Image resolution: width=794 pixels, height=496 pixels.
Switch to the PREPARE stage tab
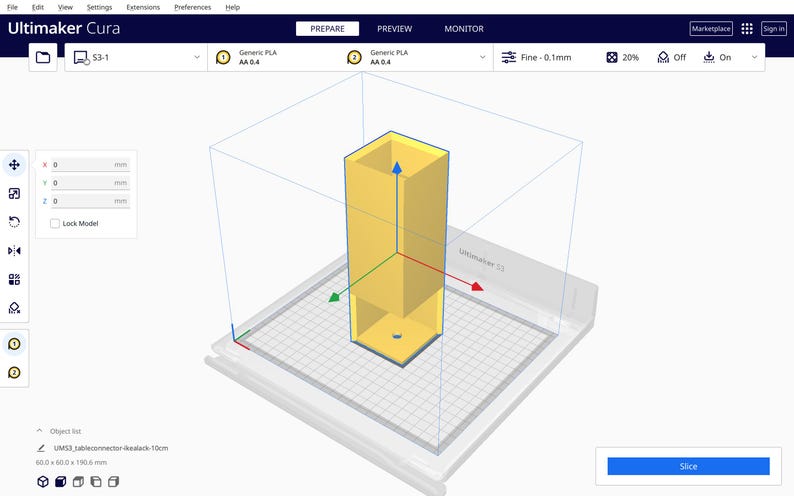[327, 29]
